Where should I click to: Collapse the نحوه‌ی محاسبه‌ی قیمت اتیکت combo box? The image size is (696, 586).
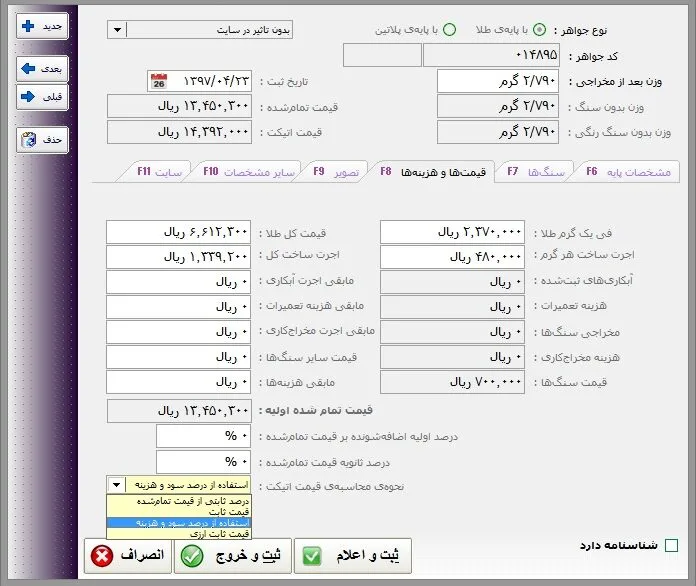(x=117, y=485)
